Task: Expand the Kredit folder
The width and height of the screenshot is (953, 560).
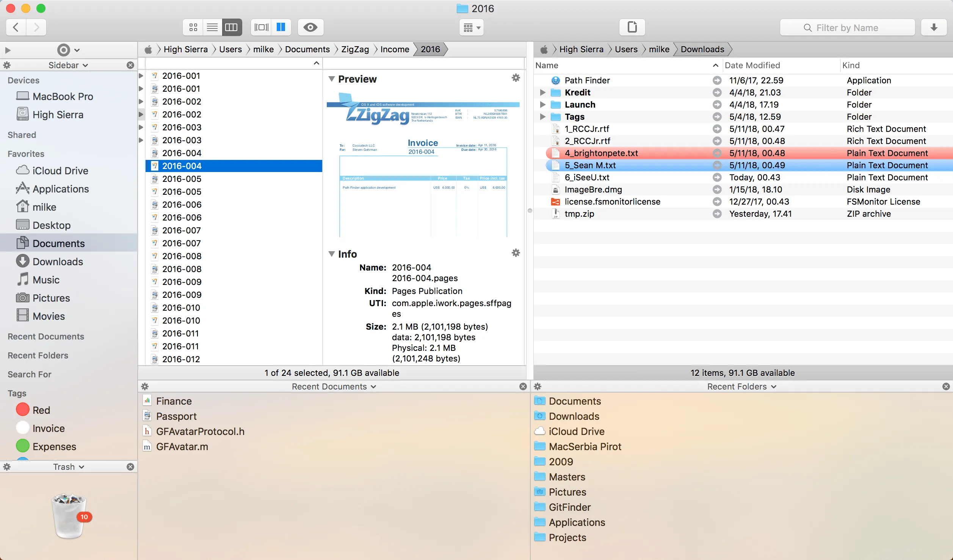Action: [542, 92]
